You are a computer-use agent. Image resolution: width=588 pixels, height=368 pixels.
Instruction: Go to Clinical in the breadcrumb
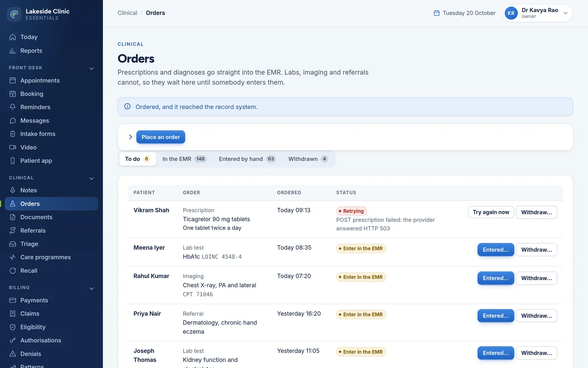tap(127, 13)
